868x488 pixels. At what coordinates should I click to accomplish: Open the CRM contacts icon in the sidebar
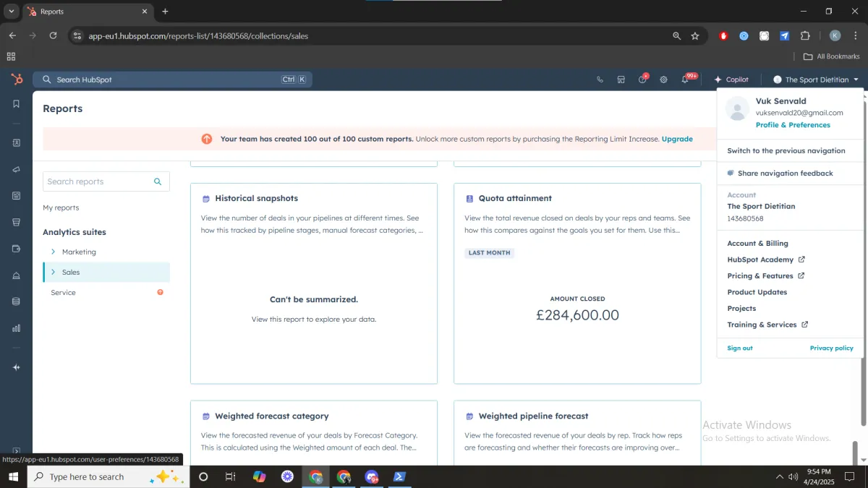point(16,143)
